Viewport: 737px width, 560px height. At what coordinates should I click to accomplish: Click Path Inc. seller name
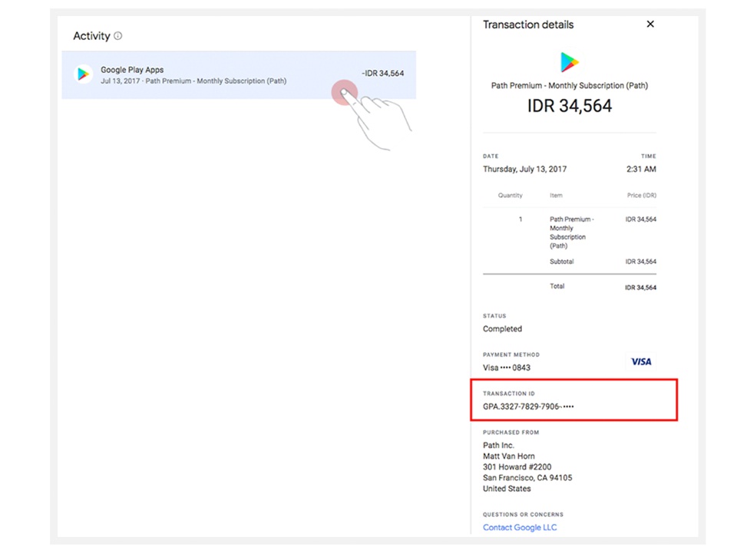coord(498,445)
